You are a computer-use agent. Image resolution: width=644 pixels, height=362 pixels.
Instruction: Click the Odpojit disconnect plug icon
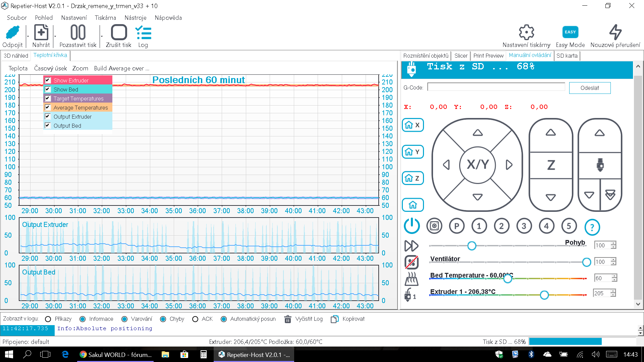12,33
